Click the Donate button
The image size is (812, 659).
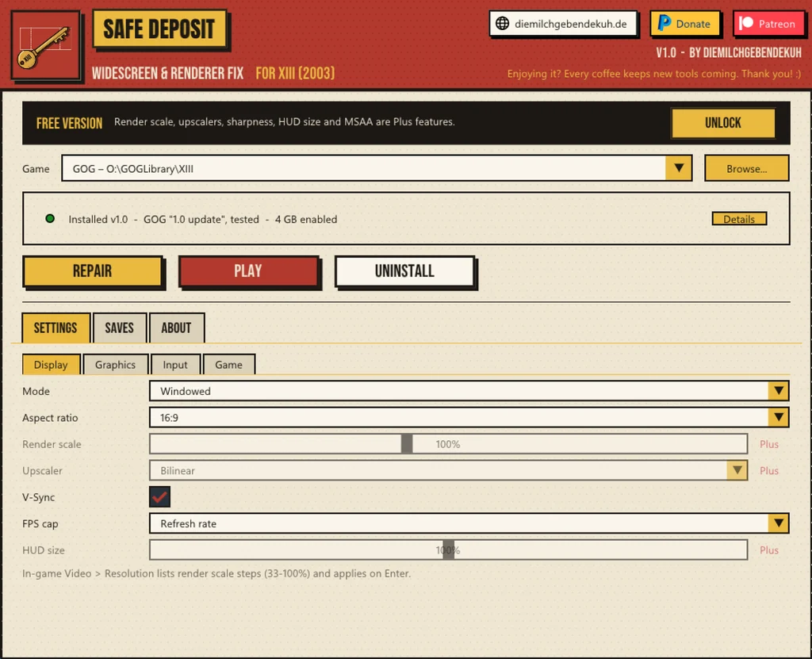tap(684, 24)
